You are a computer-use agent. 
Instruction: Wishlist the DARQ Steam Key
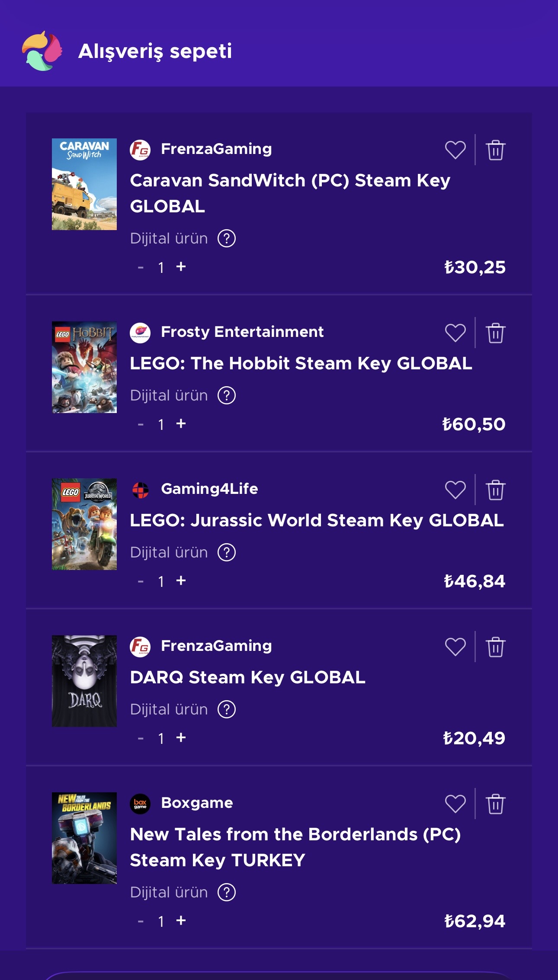pos(455,647)
